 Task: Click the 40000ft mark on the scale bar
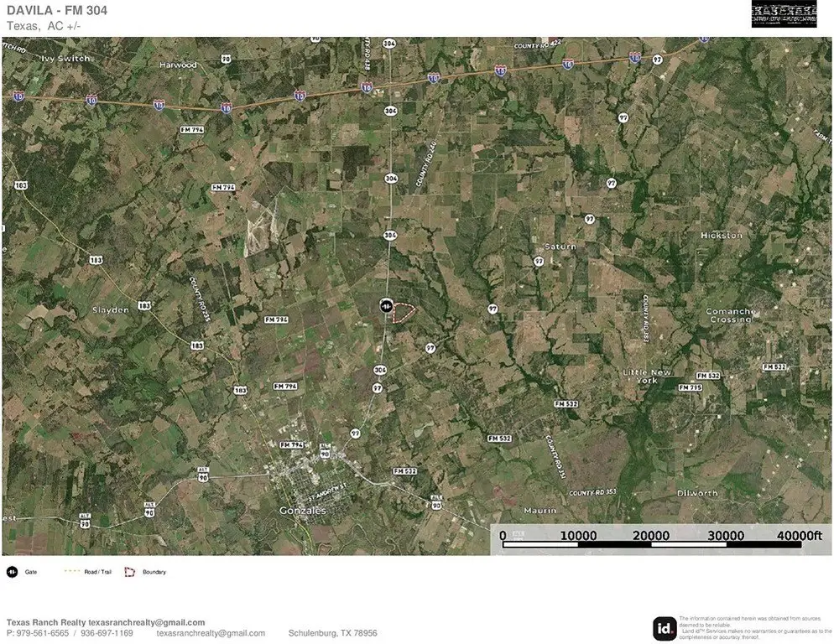coord(795,536)
